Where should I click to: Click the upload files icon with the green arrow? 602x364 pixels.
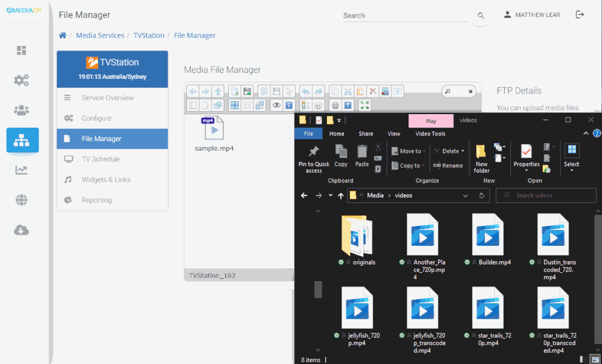pos(247,91)
